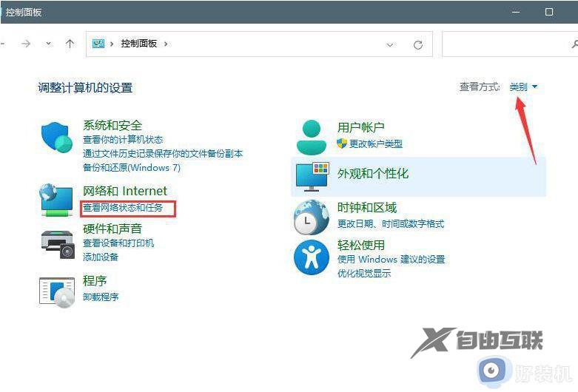578x392 pixels.
Task: Open 备份和还原(Windows 7)
Action: coord(132,168)
